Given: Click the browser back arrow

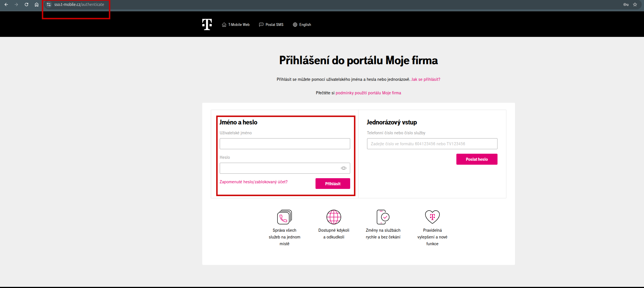Looking at the screenshot, I should click(x=6, y=5).
